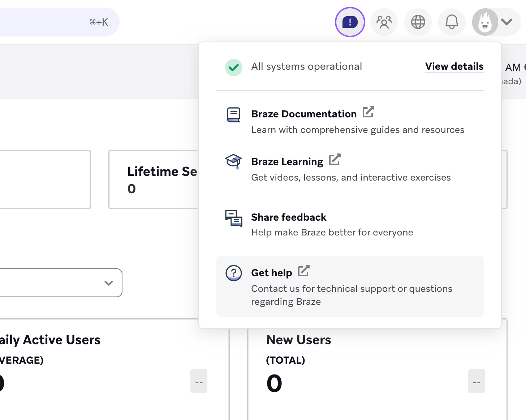526x420 pixels.
Task: Click the View details link
Action: 454,66
